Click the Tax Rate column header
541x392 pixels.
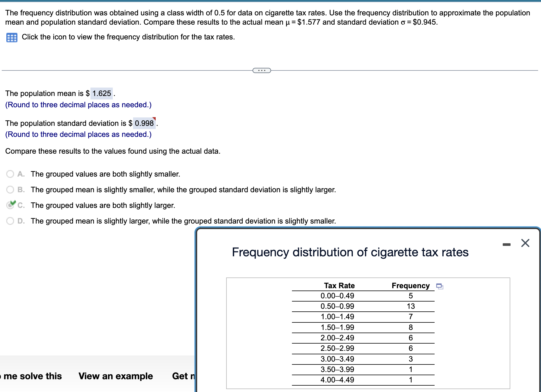[339, 286]
